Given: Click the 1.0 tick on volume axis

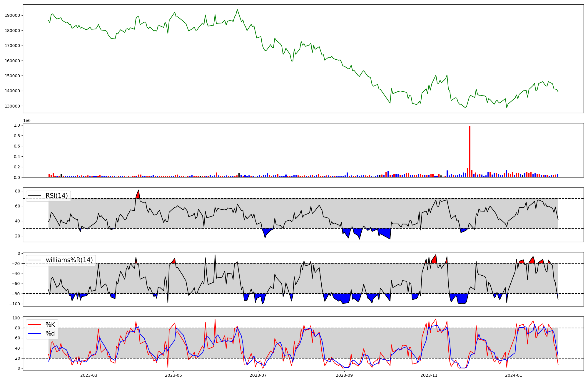Looking at the screenshot, I should 17,125.
